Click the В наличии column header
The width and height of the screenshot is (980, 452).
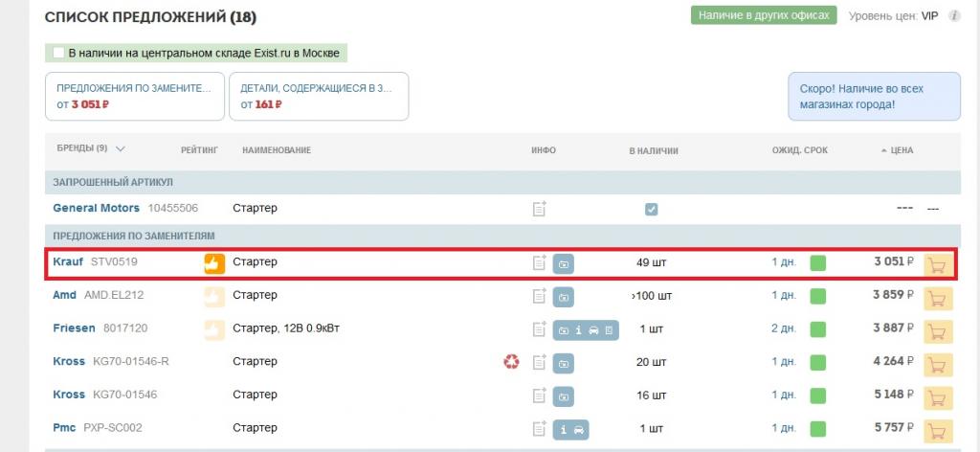tap(653, 150)
